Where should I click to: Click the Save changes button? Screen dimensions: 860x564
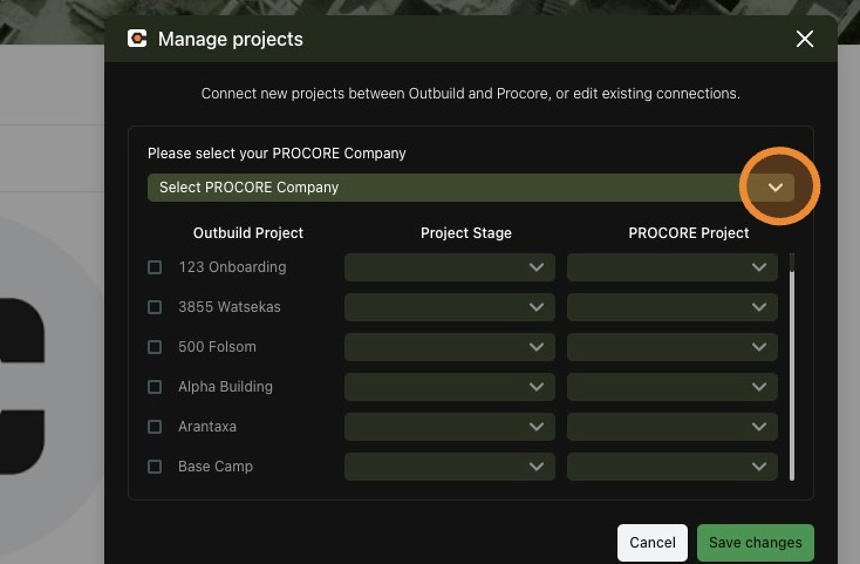[x=755, y=543]
